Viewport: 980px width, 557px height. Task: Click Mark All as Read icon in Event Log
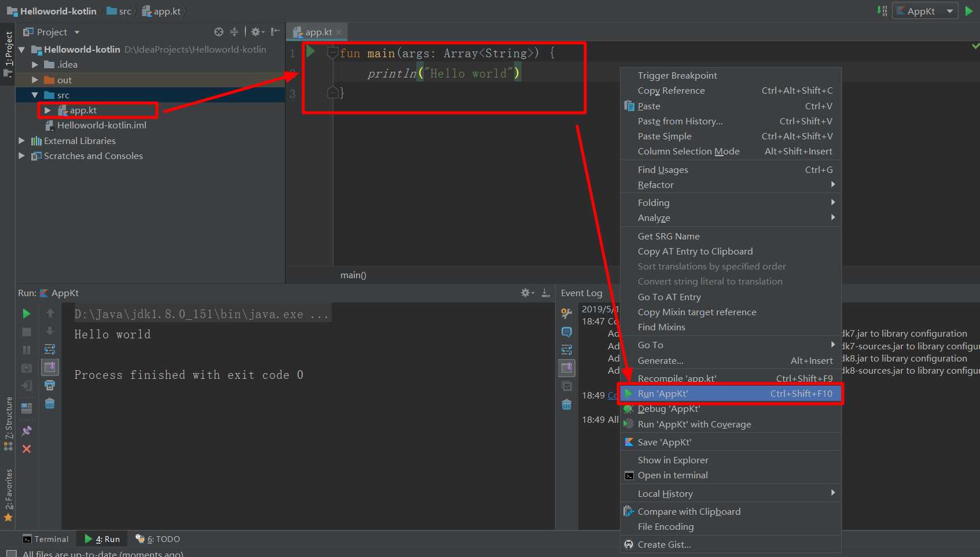coord(567,386)
